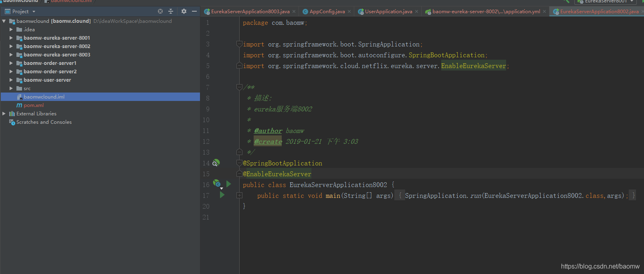Switch to baomw-eureka-server-8002 application.yml tab
The height and width of the screenshot is (274, 644).
(x=486, y=11)
